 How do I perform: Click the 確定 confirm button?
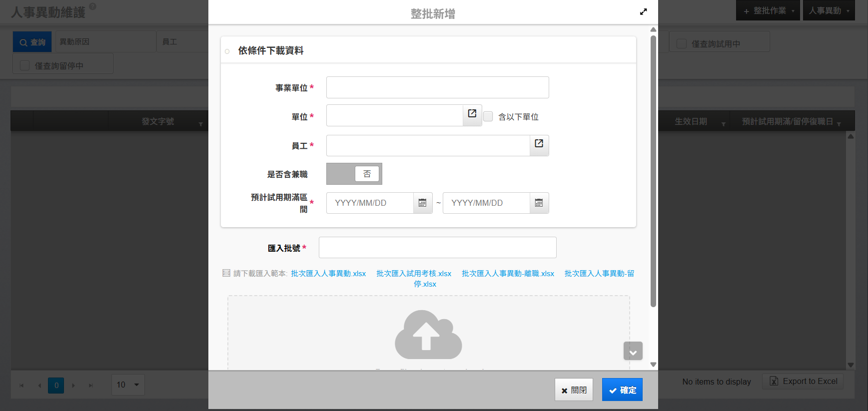622,390
